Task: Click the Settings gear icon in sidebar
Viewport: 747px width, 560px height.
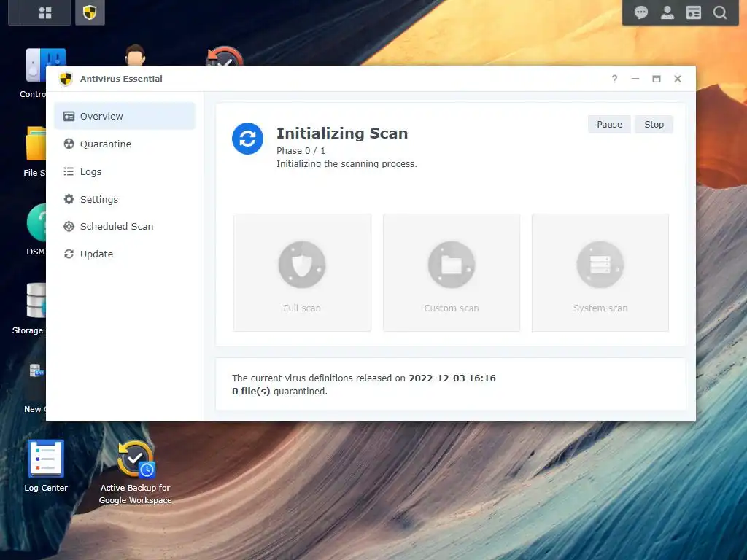Action: click(x=69, y=199)
